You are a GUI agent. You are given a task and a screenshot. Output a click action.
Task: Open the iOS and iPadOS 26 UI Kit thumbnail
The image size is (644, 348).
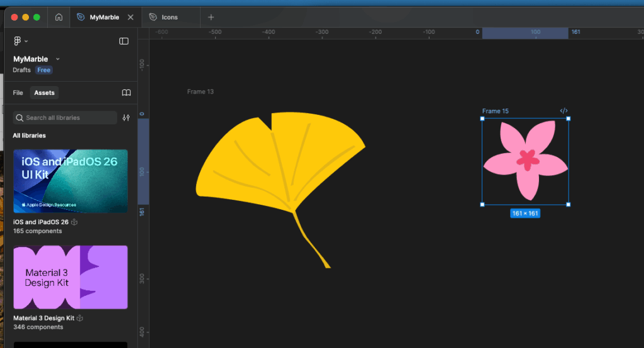tap(70, 181)
